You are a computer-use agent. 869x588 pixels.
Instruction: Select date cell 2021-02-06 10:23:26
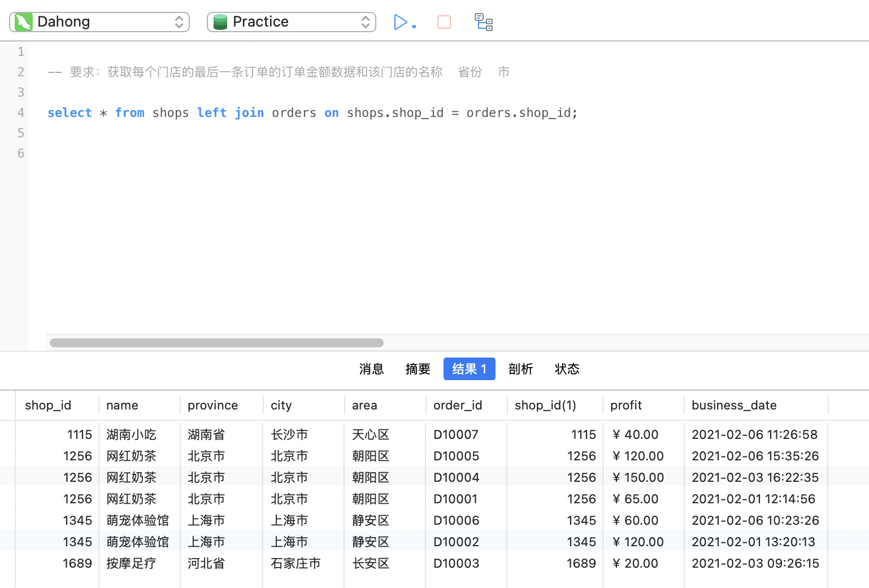coord(755,520)
